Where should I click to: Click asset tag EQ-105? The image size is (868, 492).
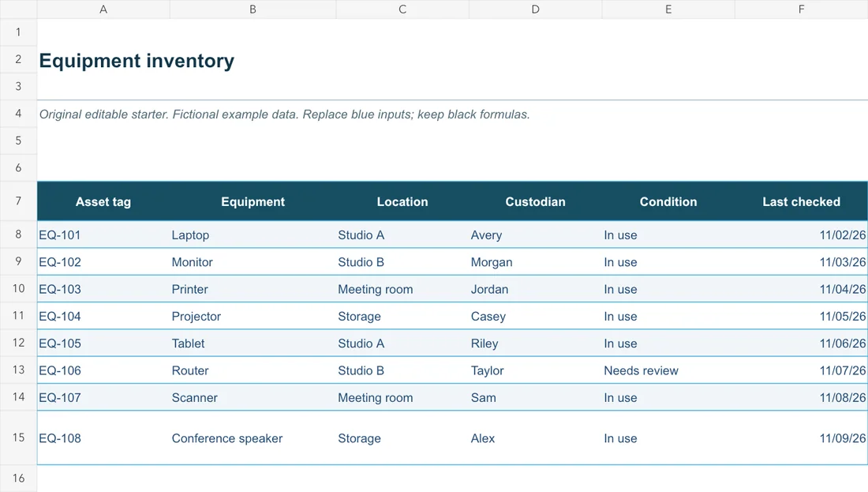103,344
